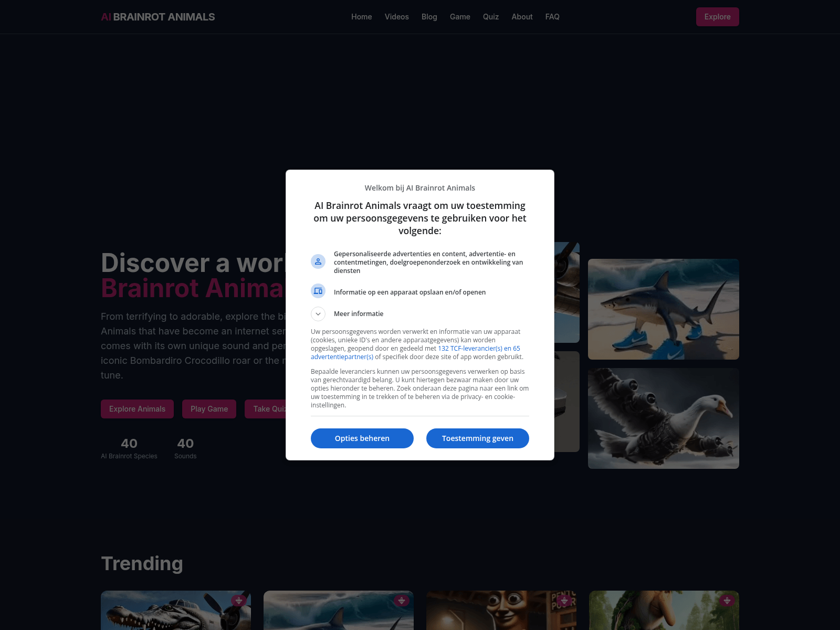Click the badge icon on the puppet-face trending card
This screenshot has height=630, width=840.
pyautogui.click(x=565, y=601)
